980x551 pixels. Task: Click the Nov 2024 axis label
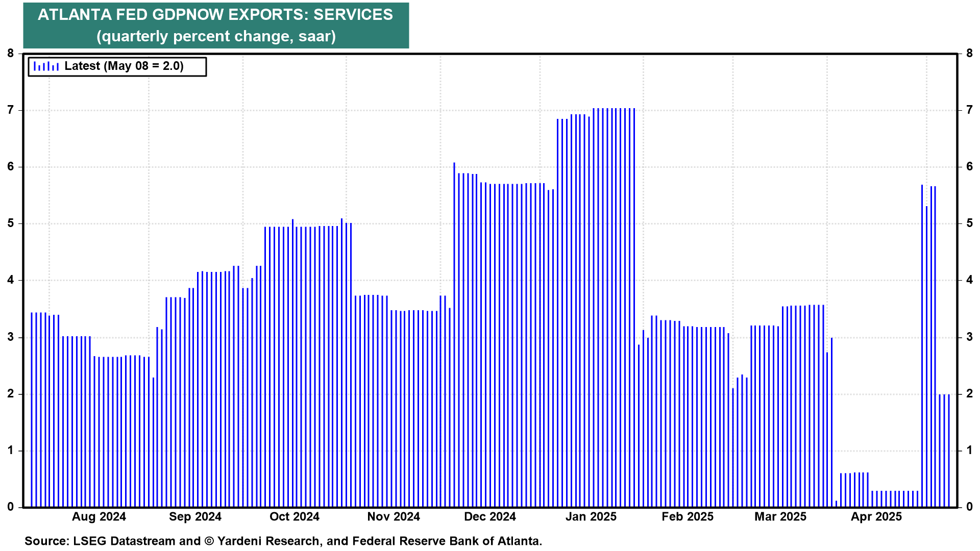[394, 517]
